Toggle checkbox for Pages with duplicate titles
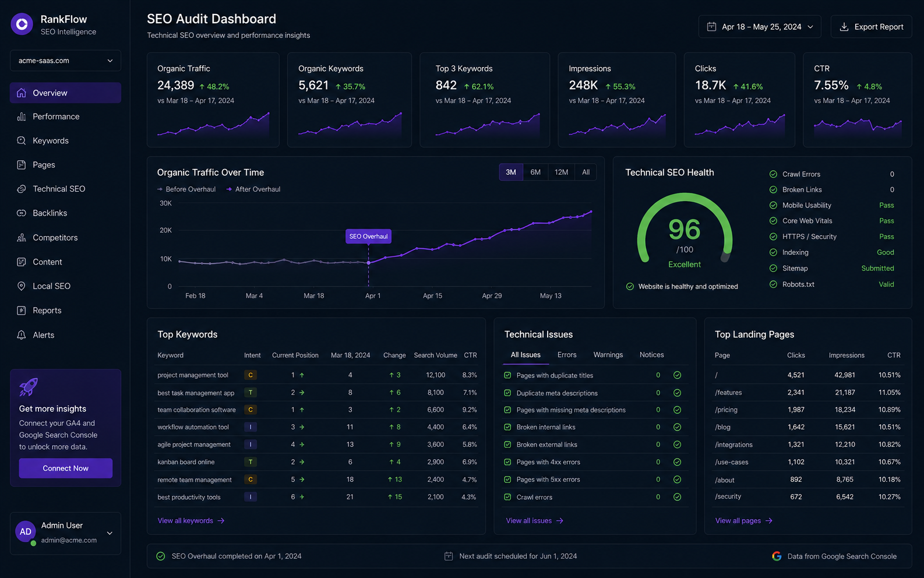 (507, 375)
